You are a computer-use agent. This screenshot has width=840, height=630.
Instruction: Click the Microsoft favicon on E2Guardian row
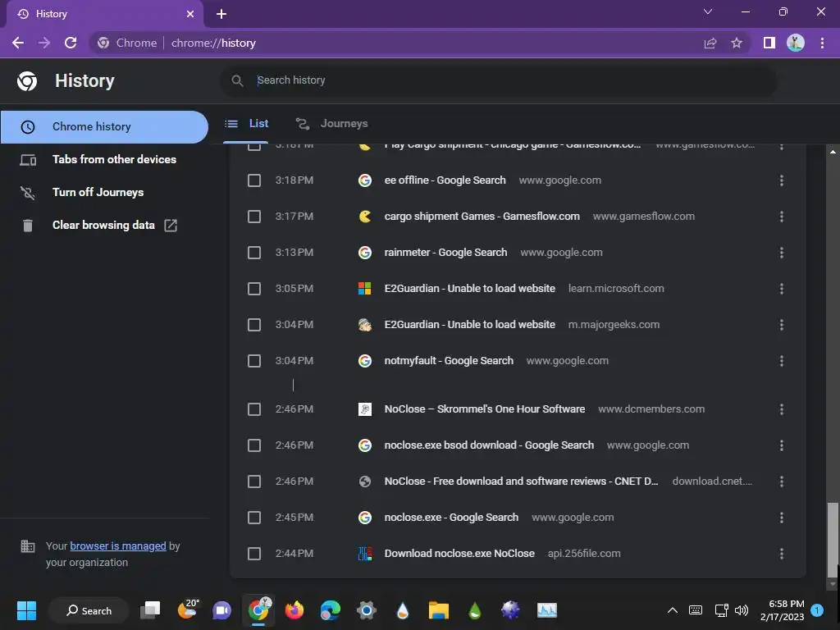point(365,289)
